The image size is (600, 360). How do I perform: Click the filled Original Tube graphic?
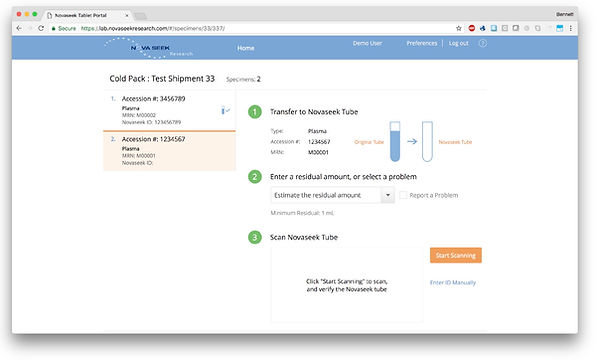(395, 141)
